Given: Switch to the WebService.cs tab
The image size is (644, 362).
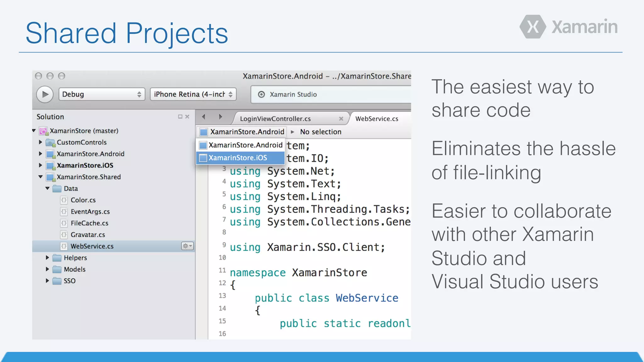Looking at the screenshot, I should pyautogui.click(x=377, y=119).
